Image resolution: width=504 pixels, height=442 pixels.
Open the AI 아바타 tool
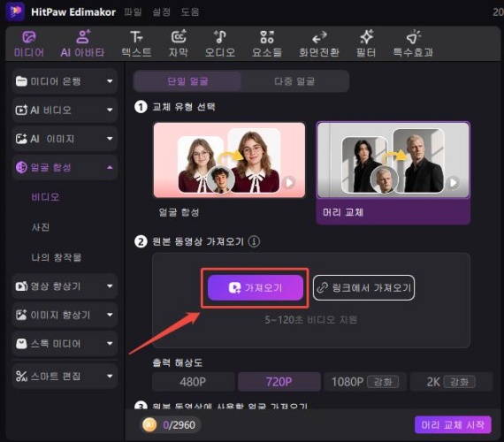[x=82, y=44]
